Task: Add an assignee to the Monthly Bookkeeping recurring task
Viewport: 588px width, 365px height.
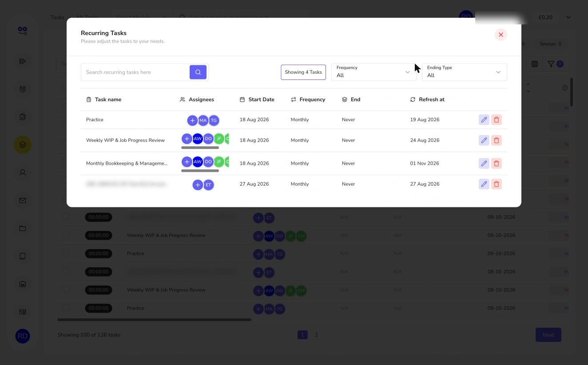Action: point(187,162)
